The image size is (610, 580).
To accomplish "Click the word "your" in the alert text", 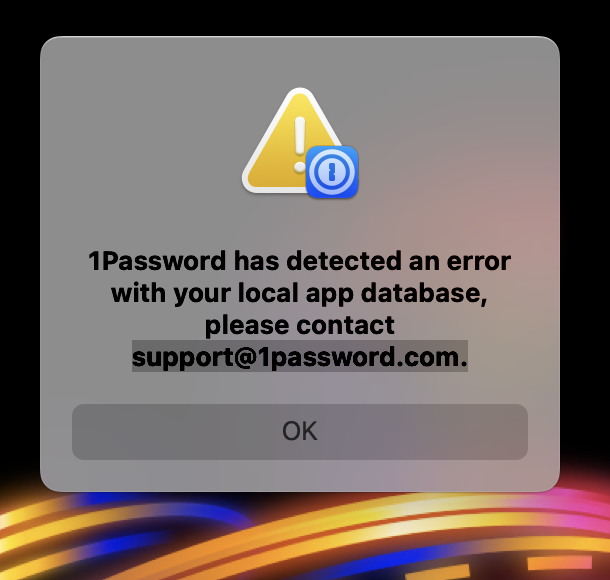I will pyautogui.click(x=202, y=295).
